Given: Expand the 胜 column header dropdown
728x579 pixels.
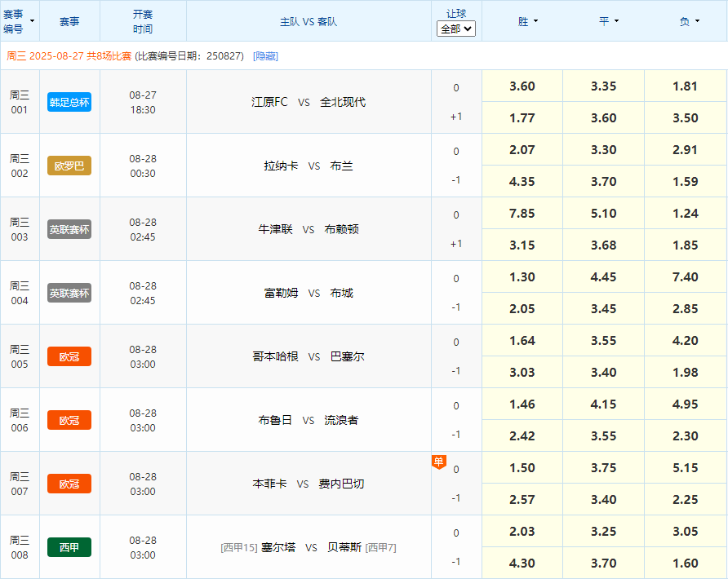Looking at the screenshot, I should [527, 21].
